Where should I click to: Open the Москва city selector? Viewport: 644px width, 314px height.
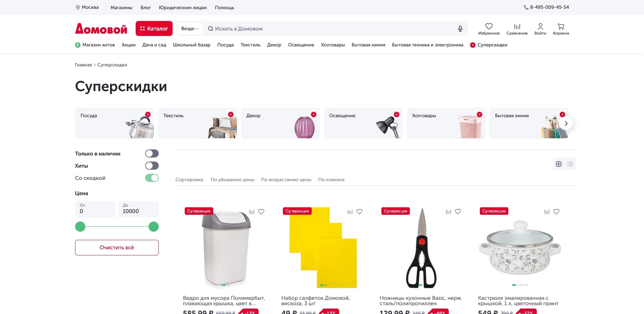tap(87, 7)
